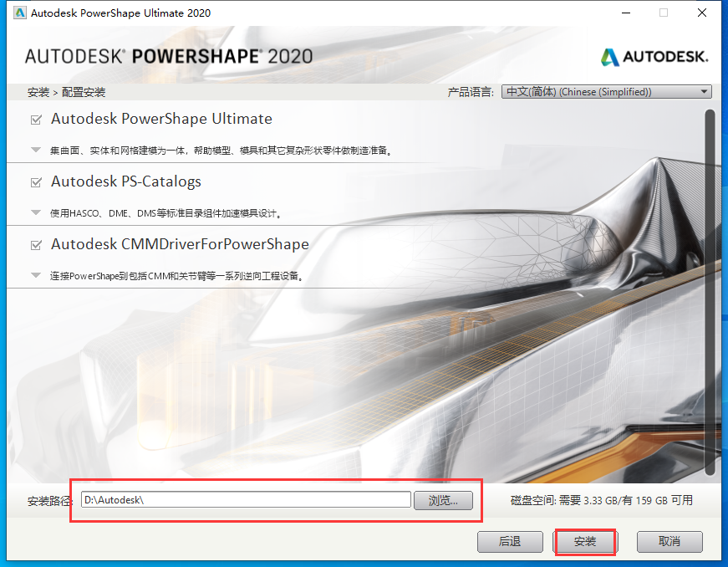Image resolution: width=728 pixels, height=567 pixels.
Task: Toggle the CMMDriverForPowerShape checkbox
Action: [x=36, y=245]
